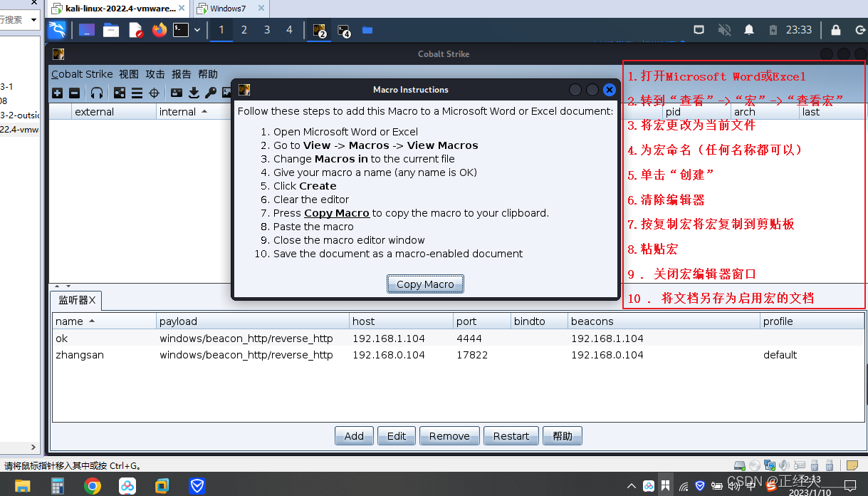Viewport: 868px width, 496px height.
Task: Lock the screen with padlock icon
Action: (836, 30)
